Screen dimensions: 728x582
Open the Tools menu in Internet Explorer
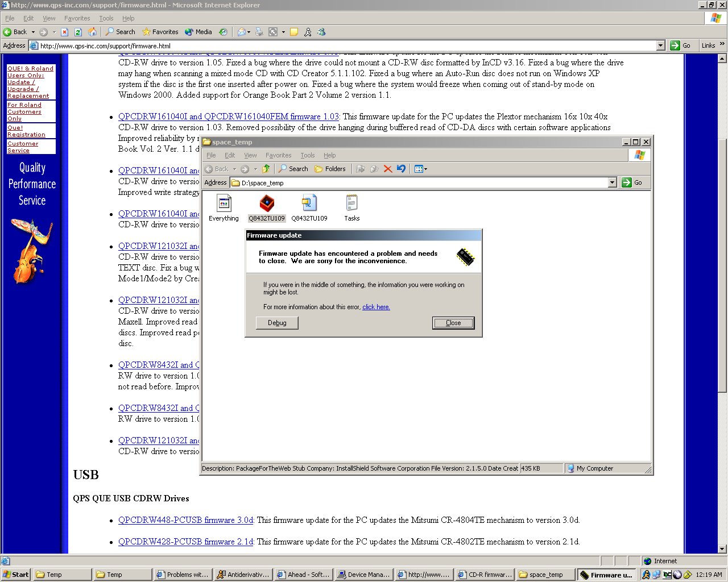click(106, 18)
